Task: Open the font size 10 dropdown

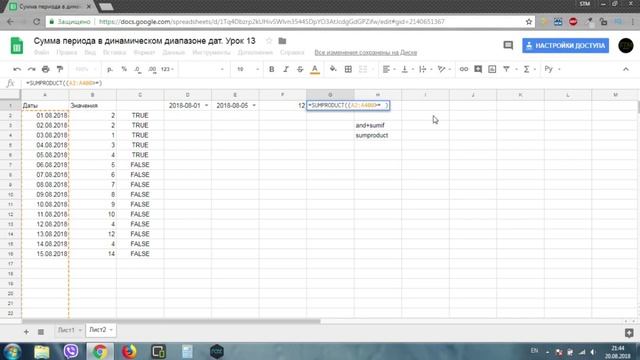Action: coord(248,69)
